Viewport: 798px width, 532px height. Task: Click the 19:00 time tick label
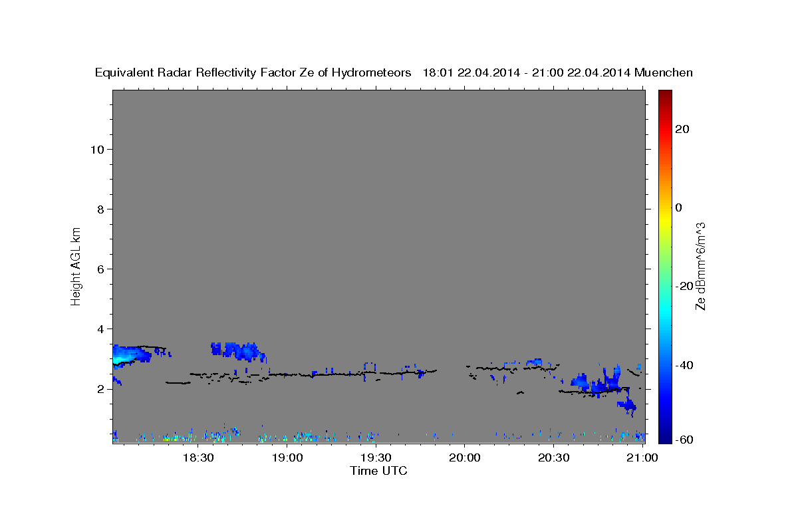click(x=287, y=458)
